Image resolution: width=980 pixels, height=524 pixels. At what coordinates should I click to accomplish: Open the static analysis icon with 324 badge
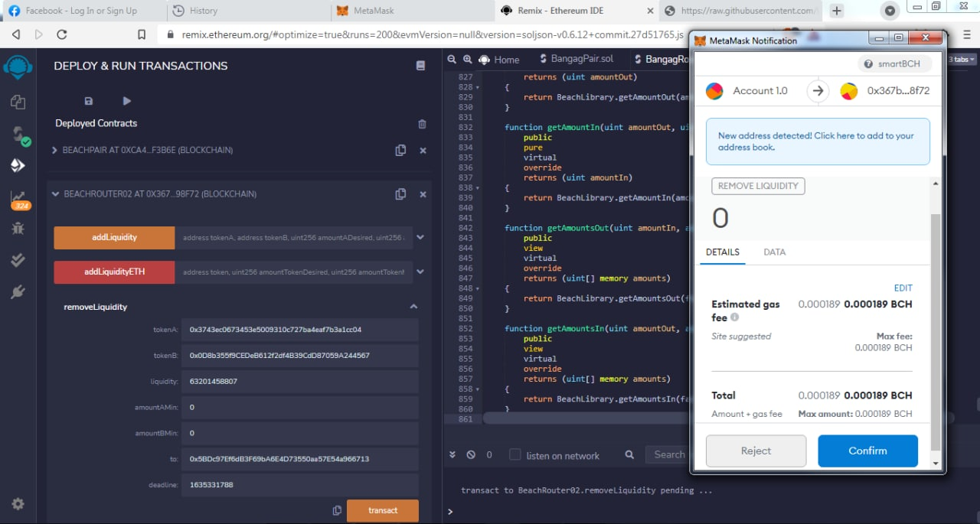(x=19, y=199)
